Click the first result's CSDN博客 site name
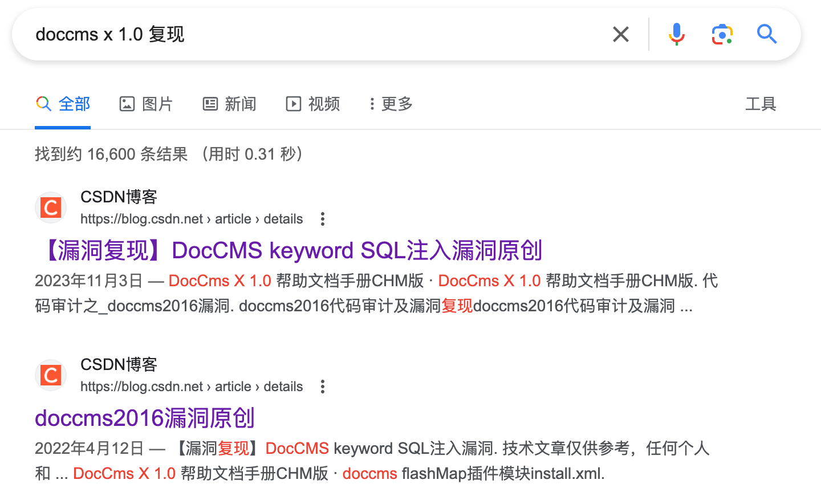The height and width of the screenshot is (504, 821). coord(119,197)
